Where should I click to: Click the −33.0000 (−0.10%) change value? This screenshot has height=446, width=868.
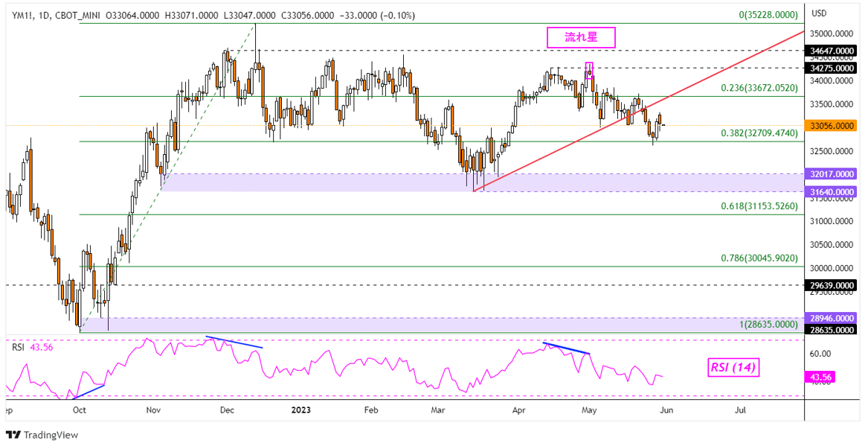tap(376, 16)
